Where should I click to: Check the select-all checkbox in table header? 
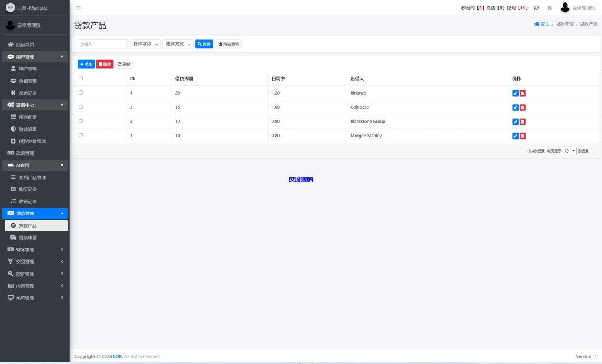point(81,79)
